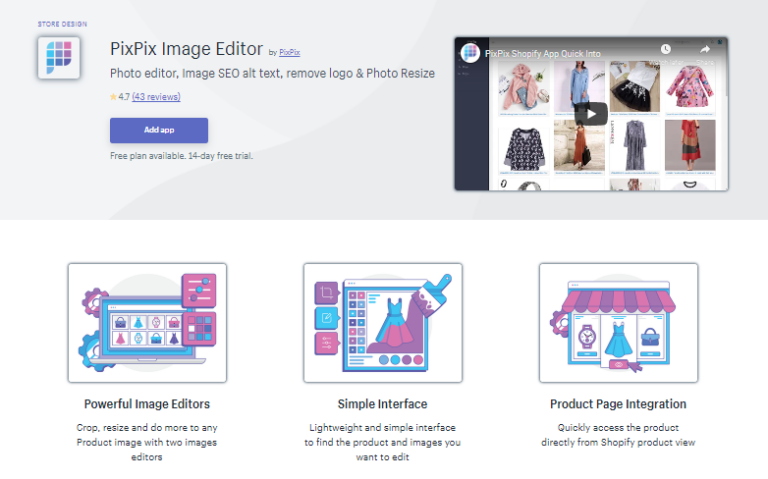Click the PixPix app logo icon
Viewport: 768px width, 479px height.
pos(59,58)
